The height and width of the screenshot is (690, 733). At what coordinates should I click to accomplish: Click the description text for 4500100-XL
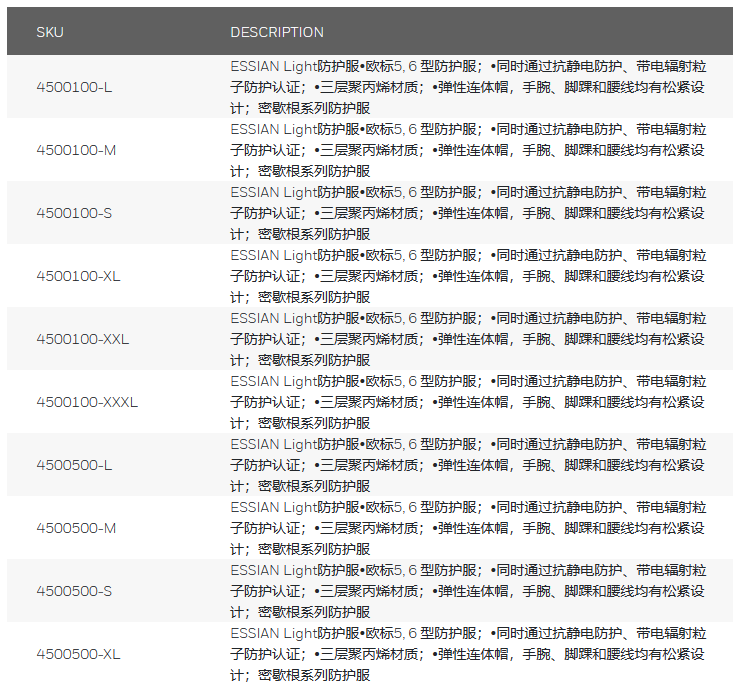point(468,276)
